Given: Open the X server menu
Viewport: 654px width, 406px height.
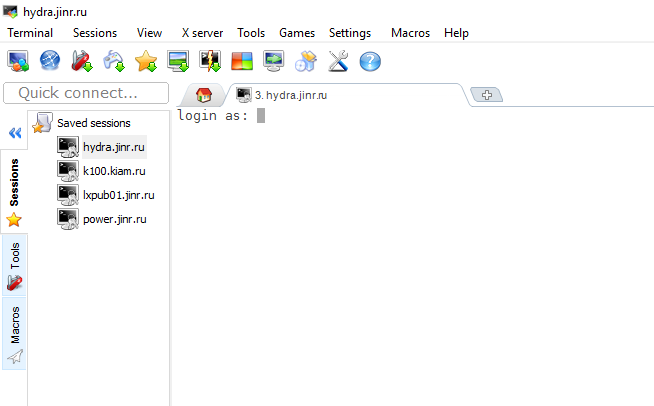Looking at the screenshot, I should 202,33.
